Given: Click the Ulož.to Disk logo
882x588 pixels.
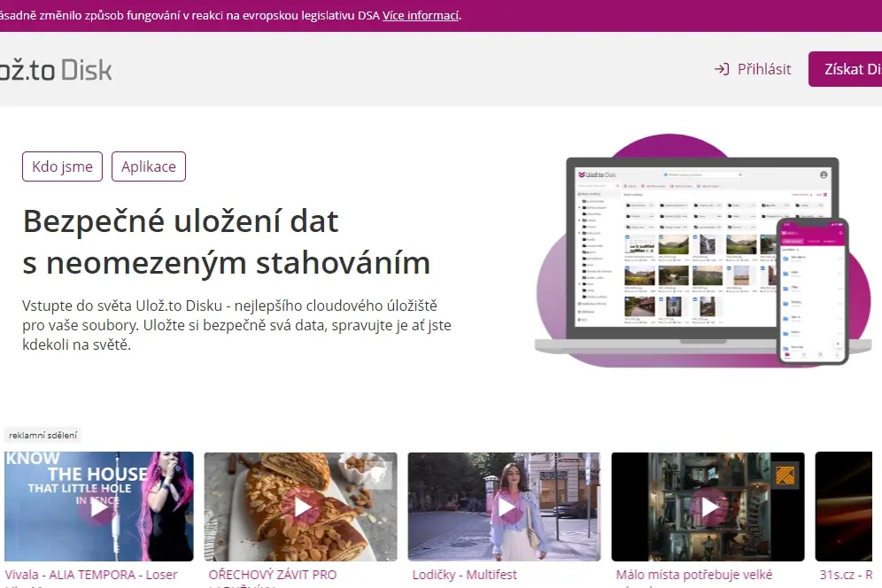Looking at the screenshot, I should (55, 70).
